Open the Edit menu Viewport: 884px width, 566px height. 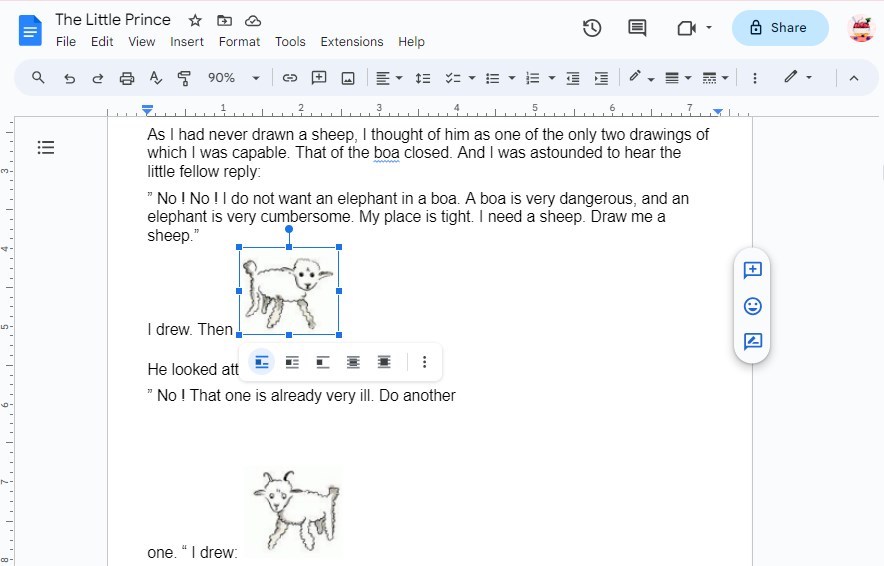(x=102, y=42)
